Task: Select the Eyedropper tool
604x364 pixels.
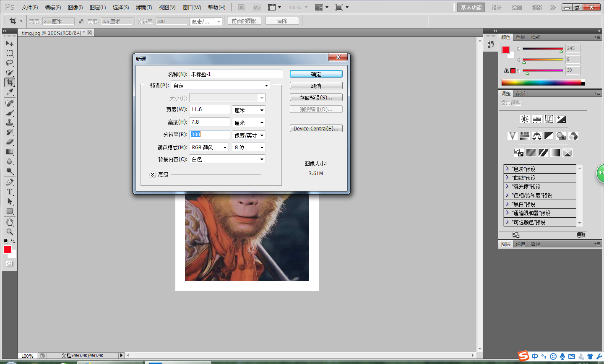Action: (x=10, y=92)
